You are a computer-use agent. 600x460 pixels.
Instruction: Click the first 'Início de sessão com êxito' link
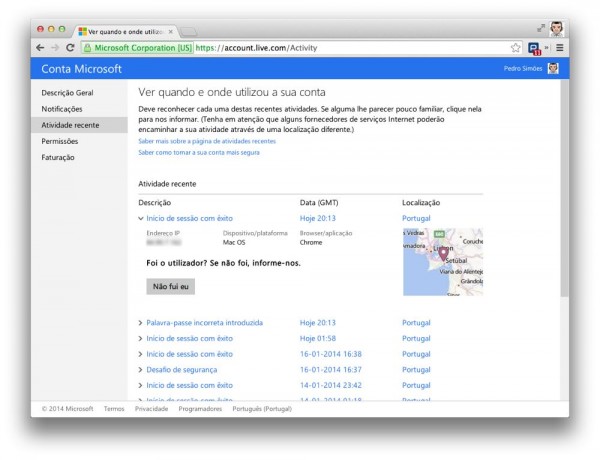(x=189, y=218)
